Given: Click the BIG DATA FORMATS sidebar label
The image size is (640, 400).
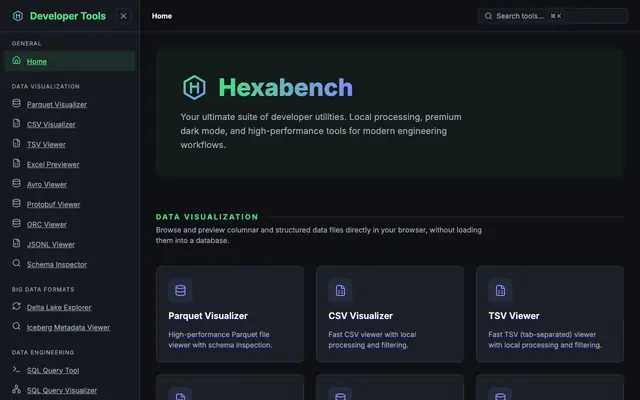Looking at the screenshot, I should pyautogui.click(x=43, y=289).
